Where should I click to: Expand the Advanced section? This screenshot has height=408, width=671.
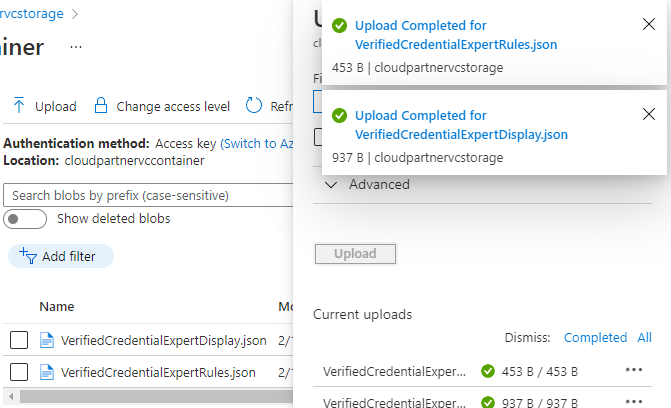[x=332, y=184]
